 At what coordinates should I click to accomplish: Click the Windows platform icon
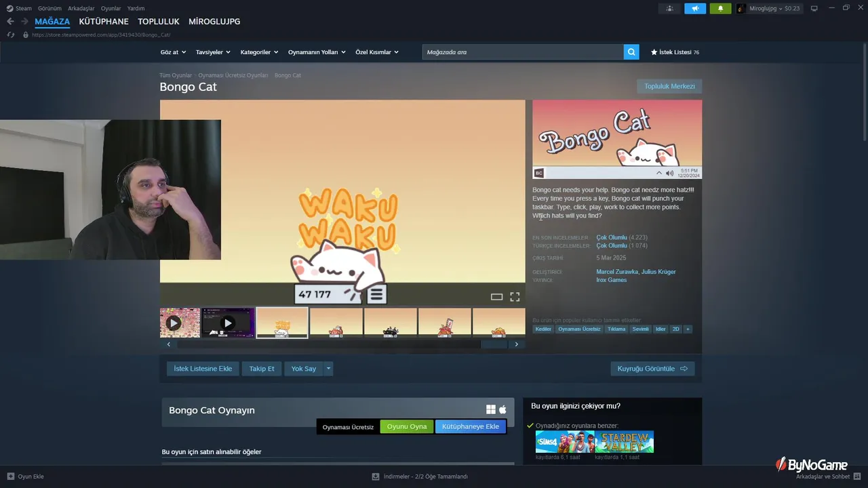[x=491, y=409]
